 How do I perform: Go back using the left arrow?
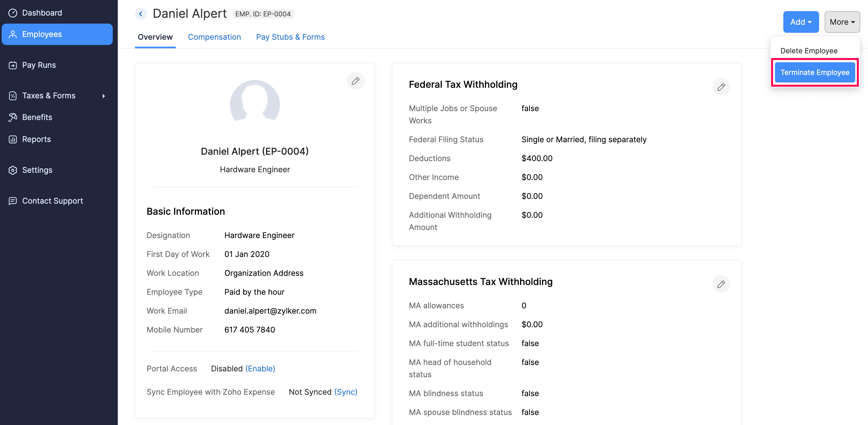141,14
